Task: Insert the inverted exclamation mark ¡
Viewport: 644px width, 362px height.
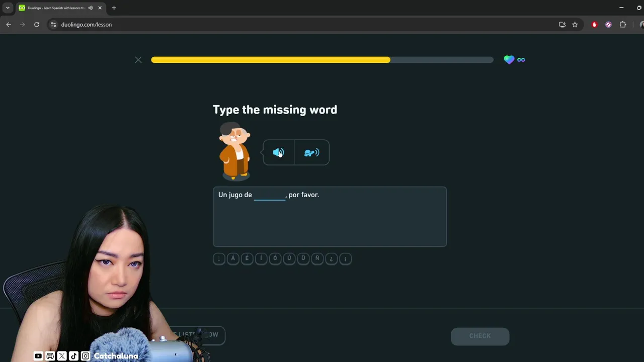Action: click(345, 258)
